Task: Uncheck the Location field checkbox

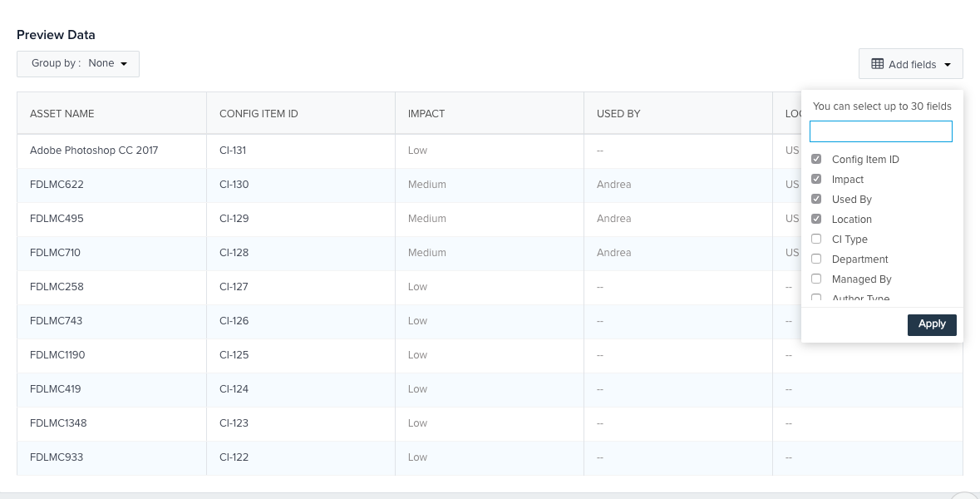Action: [816, 219]
